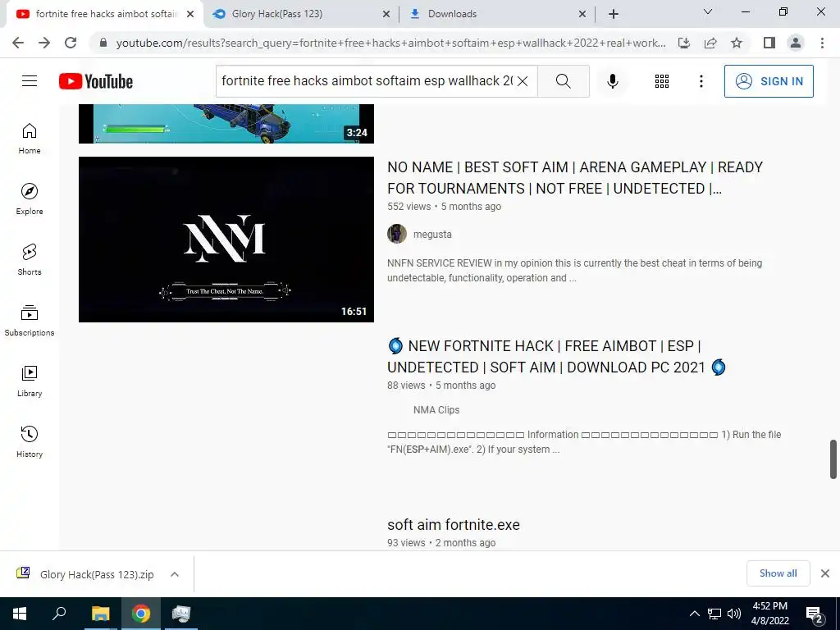Open NMA Clips channel

click(436, 410)
